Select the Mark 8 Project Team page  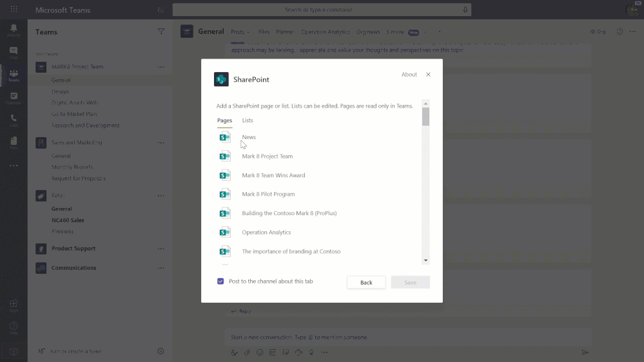point(268,156)
